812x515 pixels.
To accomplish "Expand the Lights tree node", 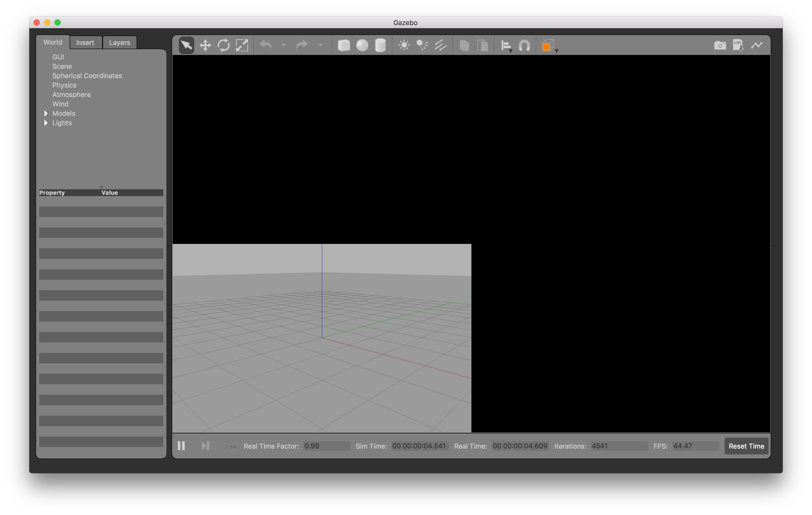I will [46, 123].
